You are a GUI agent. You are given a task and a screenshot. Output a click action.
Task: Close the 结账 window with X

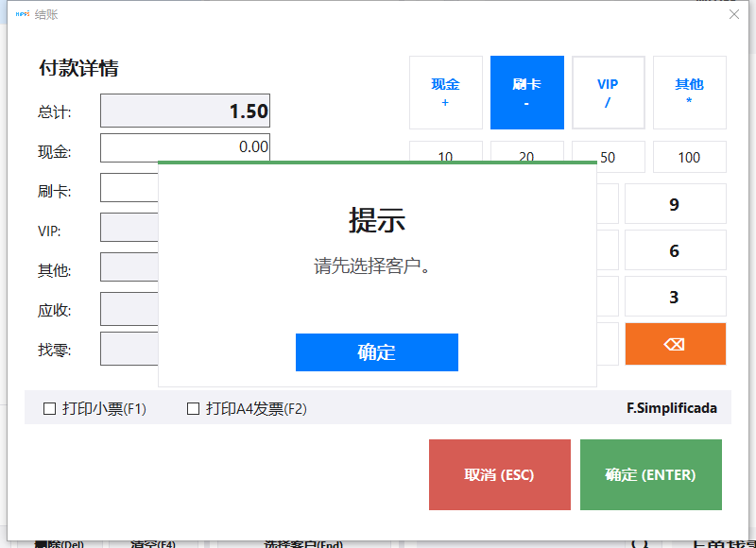pyautogui.click(x=734, y=14)
